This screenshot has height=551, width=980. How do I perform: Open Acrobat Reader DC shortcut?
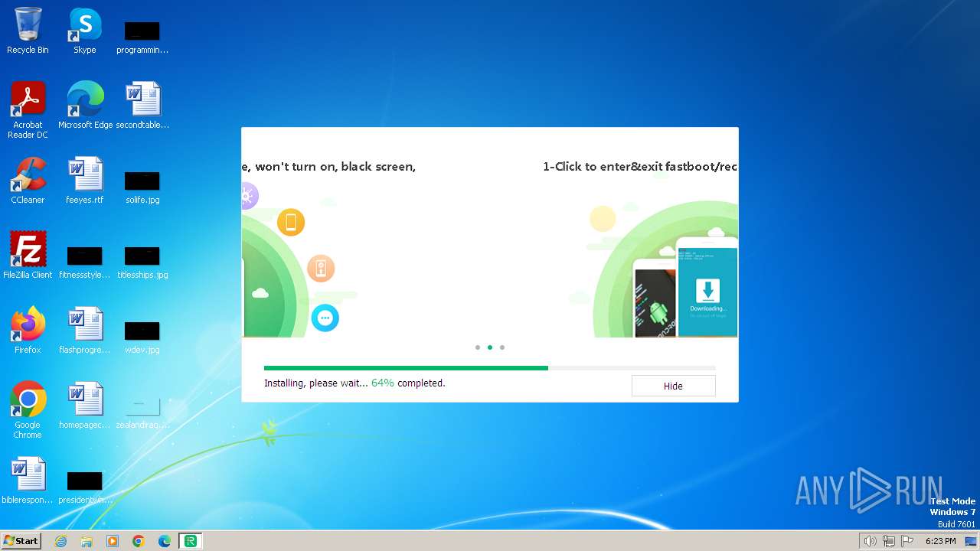28,110
